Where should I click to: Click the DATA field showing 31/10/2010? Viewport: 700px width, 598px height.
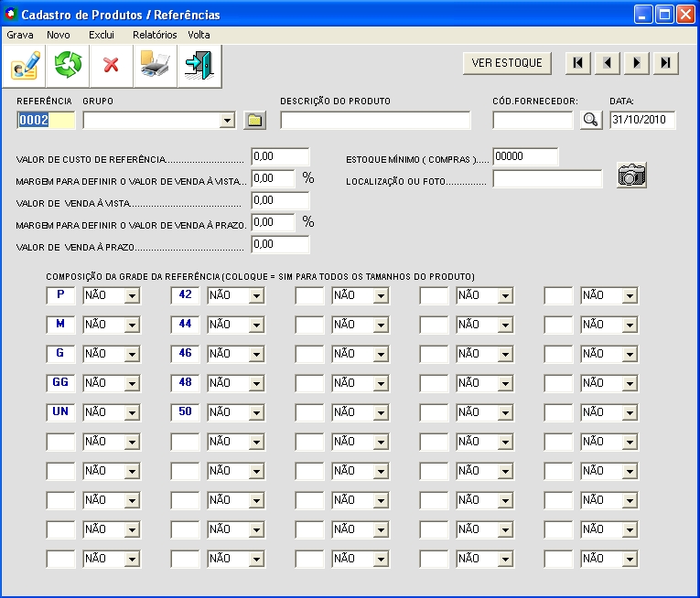tap(643, 120)
